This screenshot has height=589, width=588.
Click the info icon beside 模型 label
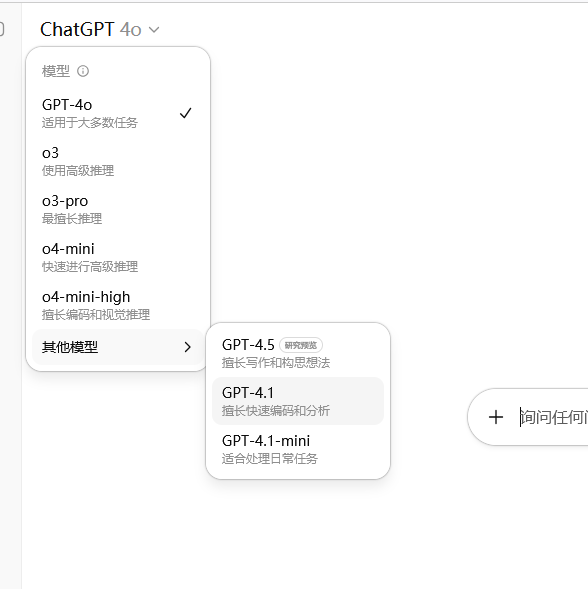click(x=83, y=71)
